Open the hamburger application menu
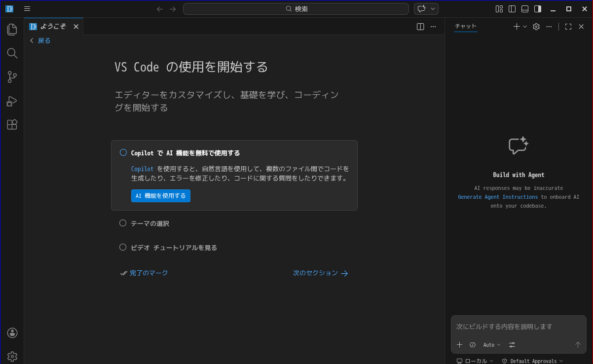 point(27,9)
